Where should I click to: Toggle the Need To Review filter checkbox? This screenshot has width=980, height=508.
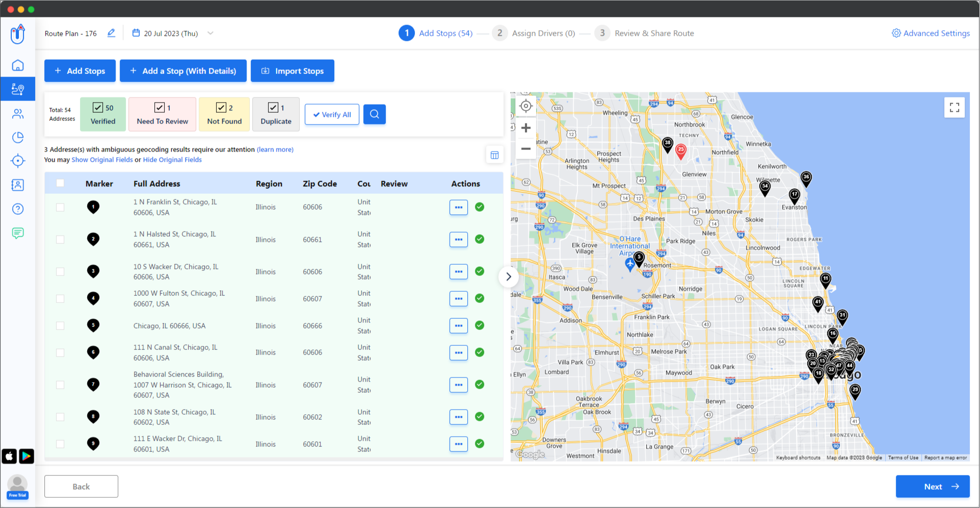click(x=160, y=108)
